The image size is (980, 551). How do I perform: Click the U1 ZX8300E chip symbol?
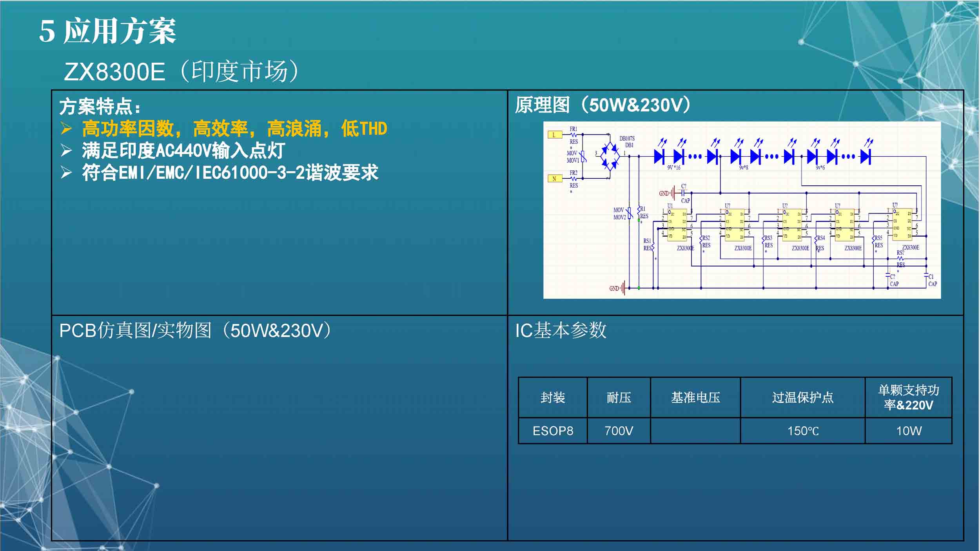[x=677, y=225]
